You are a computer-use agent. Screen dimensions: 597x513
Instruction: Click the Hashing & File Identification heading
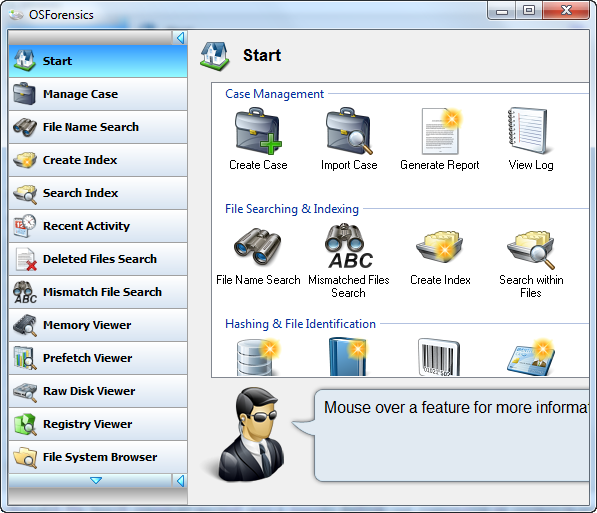tap(300, 324)
